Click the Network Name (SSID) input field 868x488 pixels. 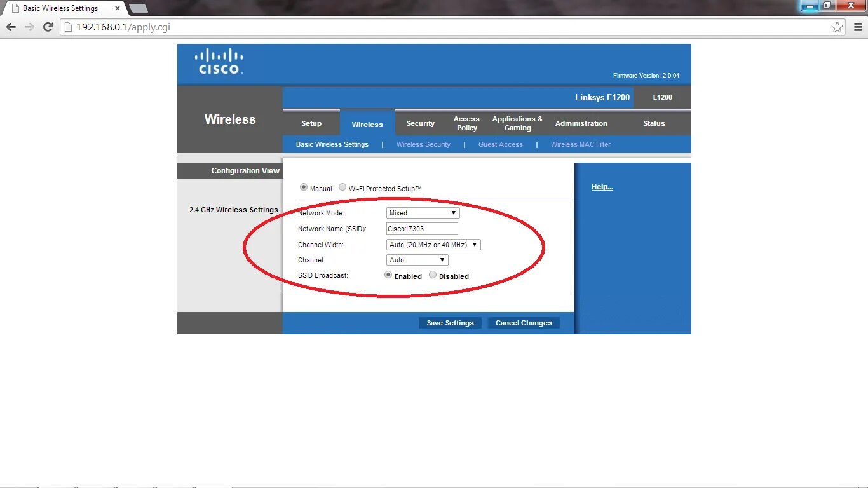[x=422, y=229]
